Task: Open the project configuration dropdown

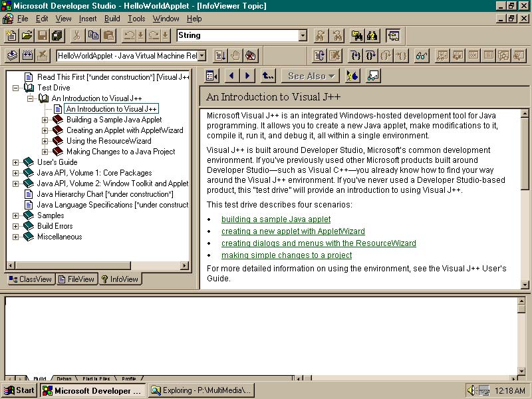Action: (x=202, y=56)
